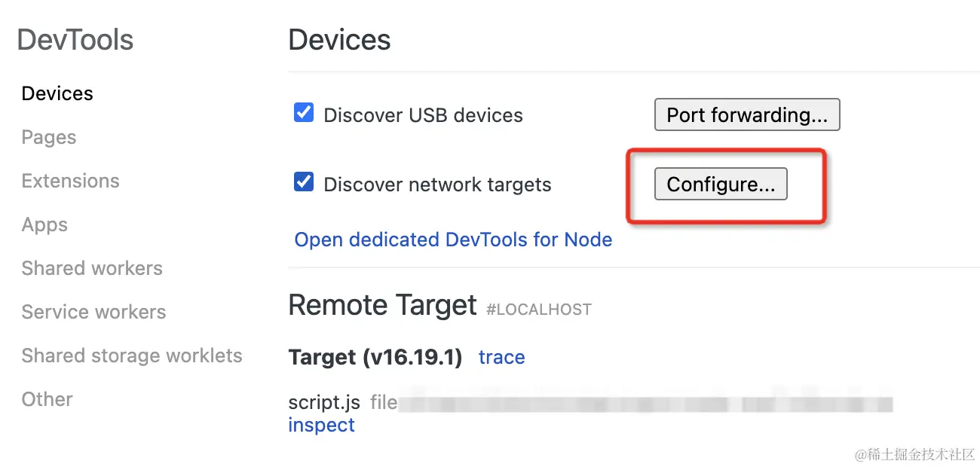Switch to Shared workers list
Screen dimensions: 980x467
[92, 268]
